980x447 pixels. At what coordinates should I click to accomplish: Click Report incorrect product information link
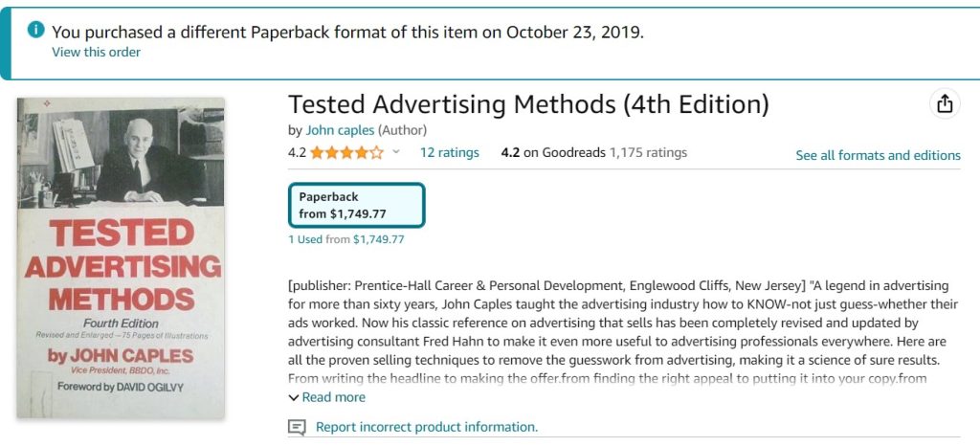click(427, 427)
